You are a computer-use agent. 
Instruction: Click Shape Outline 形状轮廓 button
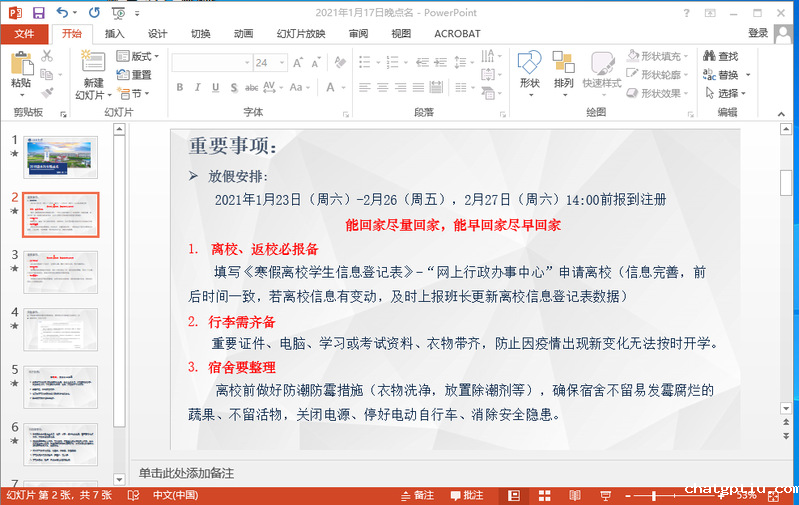(657, 74)
